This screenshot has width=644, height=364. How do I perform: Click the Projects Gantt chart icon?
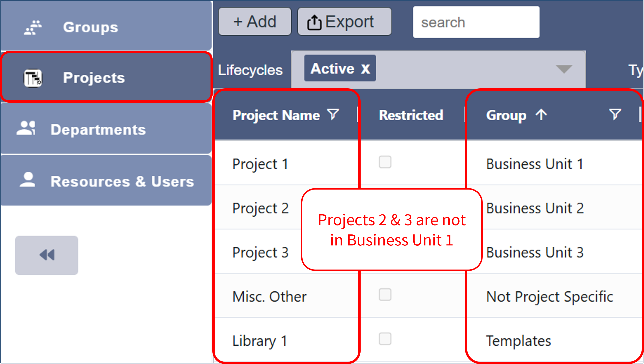tap(33, 78)
